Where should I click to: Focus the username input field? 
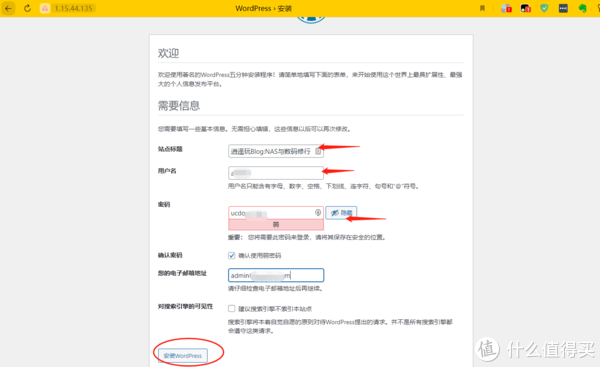tap(276, 173)
